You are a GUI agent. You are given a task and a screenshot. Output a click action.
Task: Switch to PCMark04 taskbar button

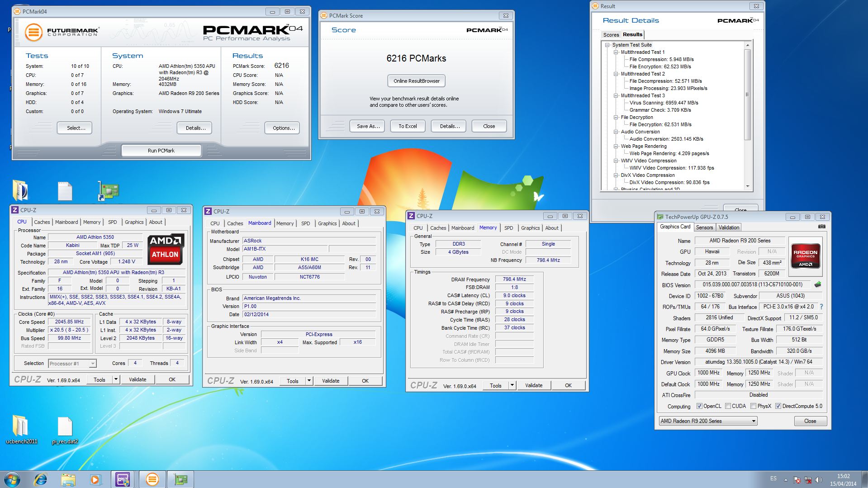(152, 479)
